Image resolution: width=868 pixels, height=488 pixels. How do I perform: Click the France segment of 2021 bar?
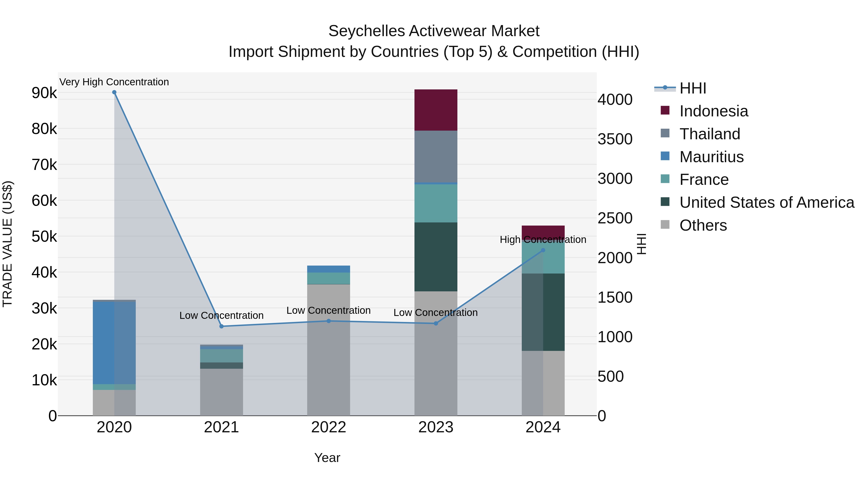(221, 356)
